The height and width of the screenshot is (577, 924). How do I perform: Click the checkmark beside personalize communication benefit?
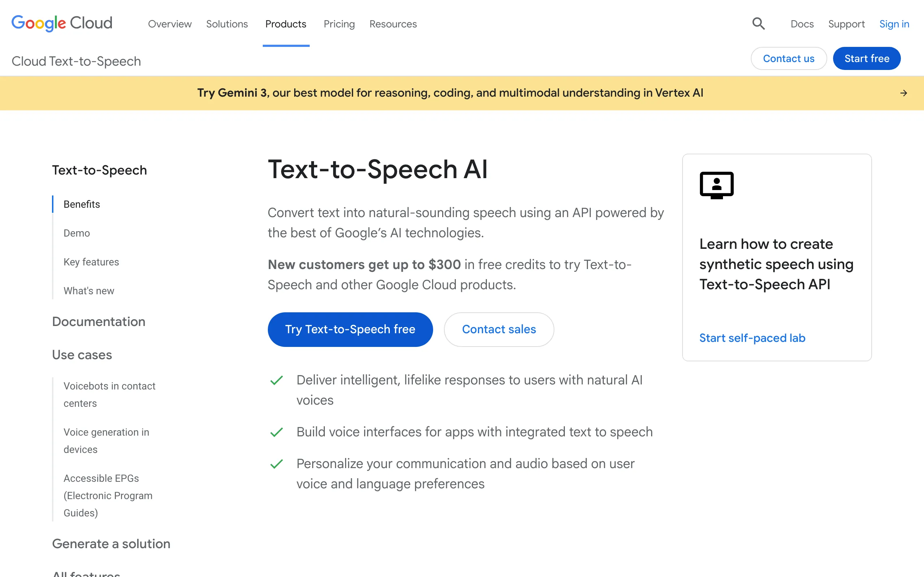point(276,464)
